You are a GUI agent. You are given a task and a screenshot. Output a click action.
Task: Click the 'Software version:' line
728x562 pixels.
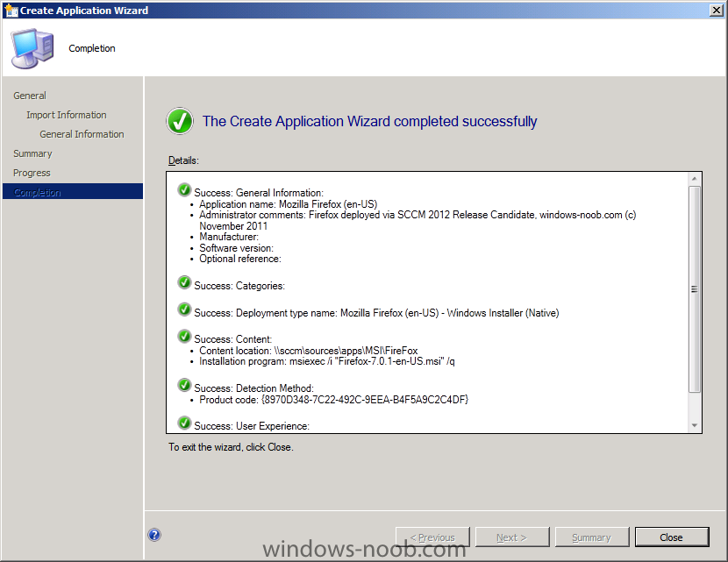pyautogui.click(x=236, y=248)
